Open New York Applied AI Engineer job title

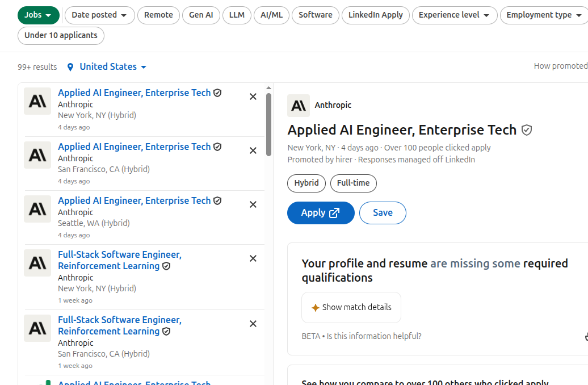click(135, 93)
